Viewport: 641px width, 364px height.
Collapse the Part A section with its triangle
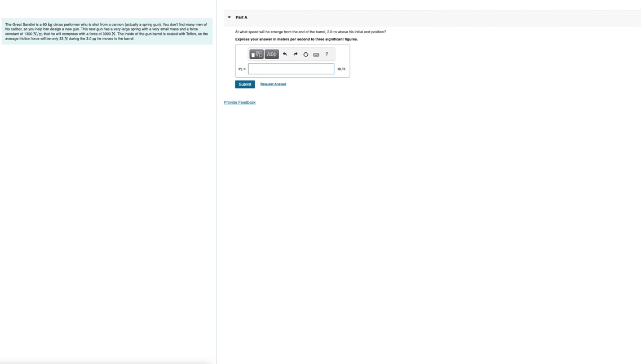pos(229,17)
